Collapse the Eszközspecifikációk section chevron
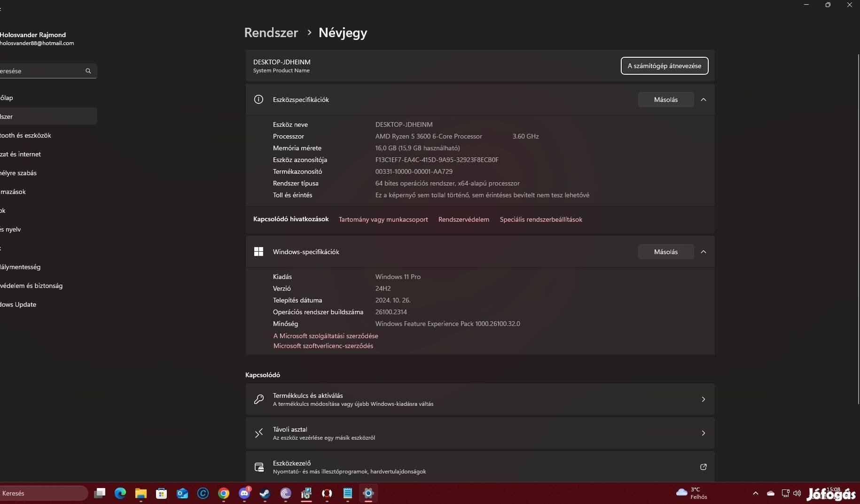Image resolution: width=860 pixels, height=504 pixels. (x=704, y=100)
